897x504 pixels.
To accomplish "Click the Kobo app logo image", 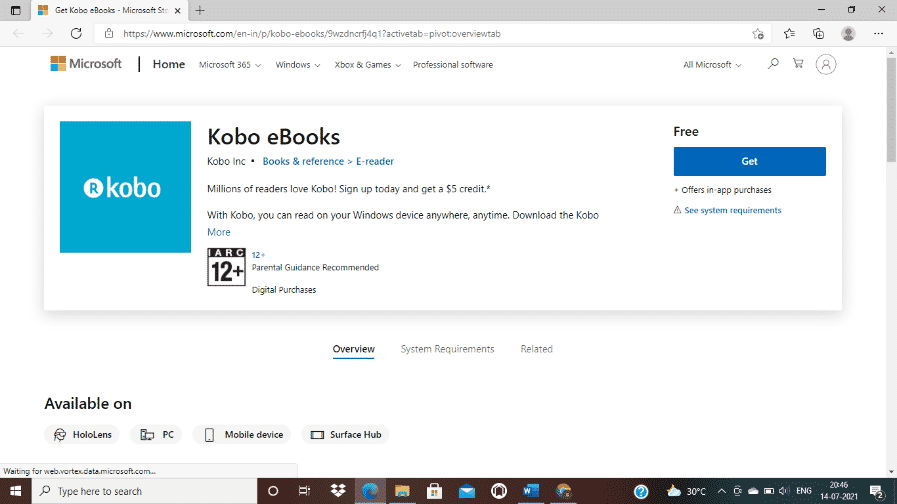I will point(125,186).
